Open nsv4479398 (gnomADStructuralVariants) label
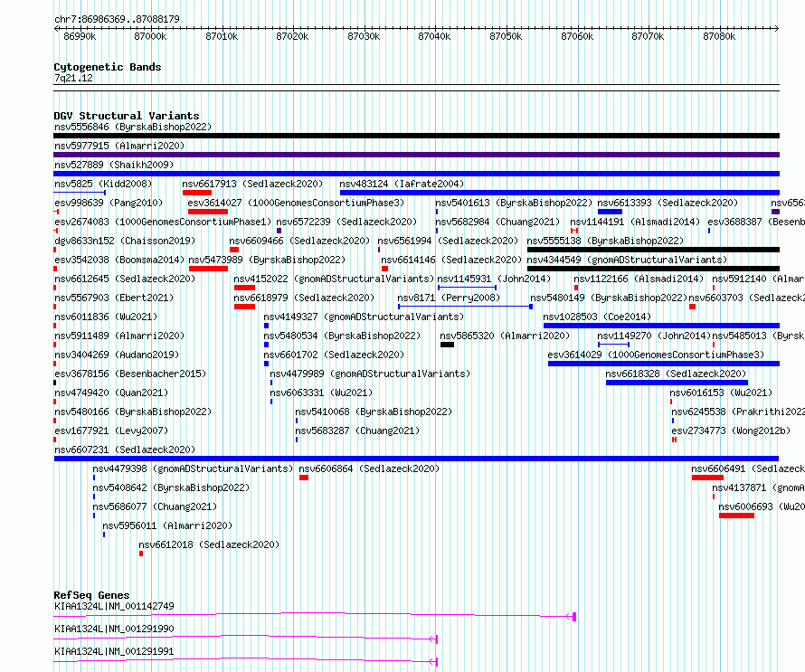The height and width of the screenshot is (672, 805). pos(193,469)
